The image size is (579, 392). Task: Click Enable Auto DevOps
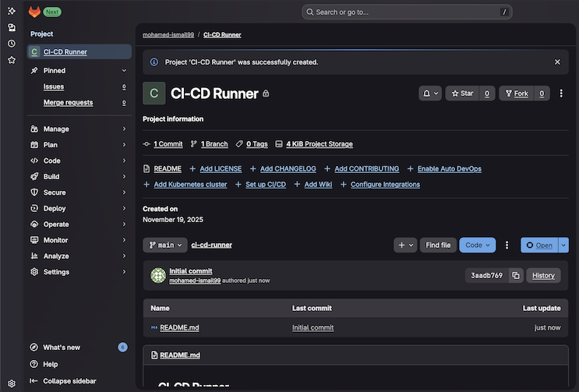450,168
